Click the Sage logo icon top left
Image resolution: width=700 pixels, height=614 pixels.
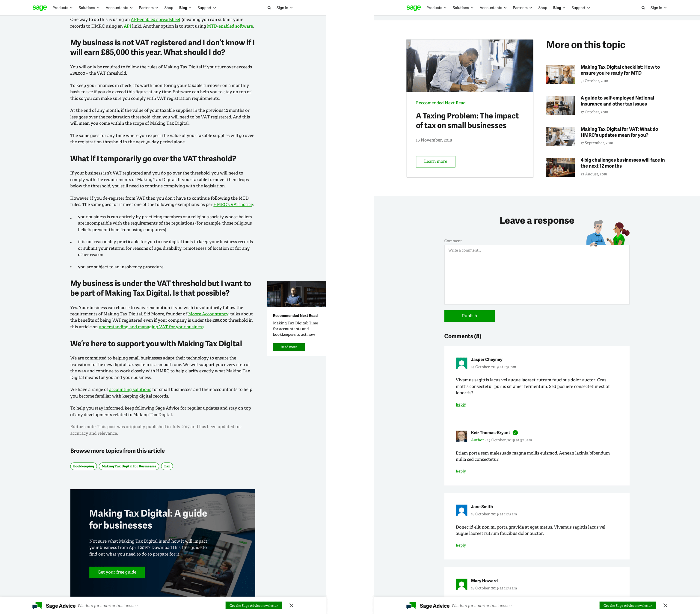39,7
